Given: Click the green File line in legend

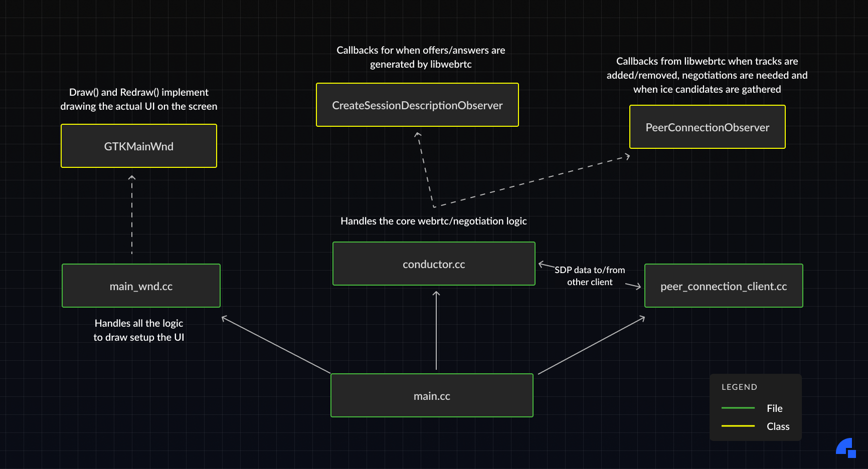Looking at the screenshot, I should pyautogui.click(x=738, y=408).
